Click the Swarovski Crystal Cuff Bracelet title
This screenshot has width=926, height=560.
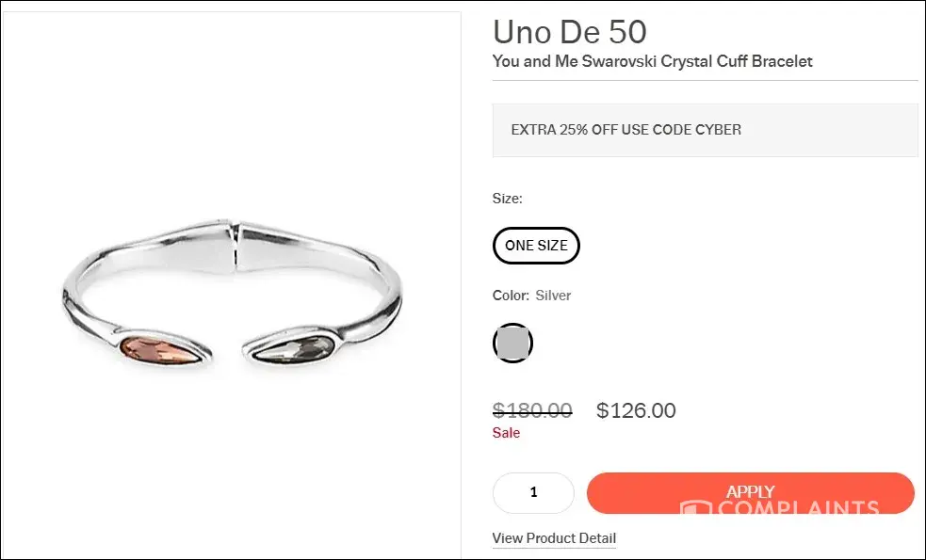652,61
